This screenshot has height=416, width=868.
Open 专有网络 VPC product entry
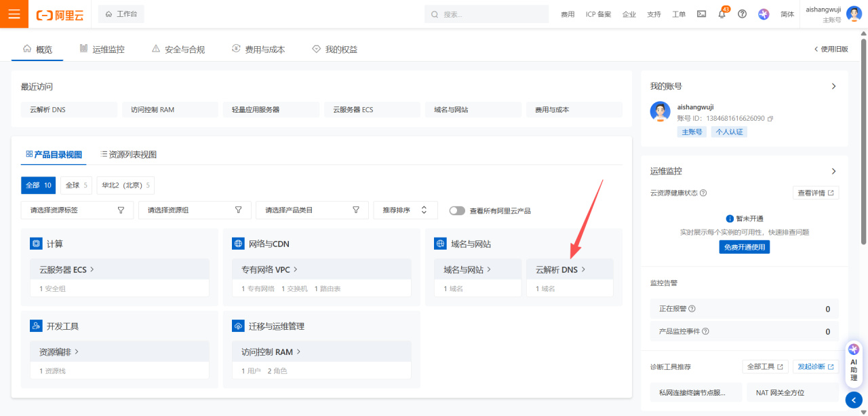[321, 269]
